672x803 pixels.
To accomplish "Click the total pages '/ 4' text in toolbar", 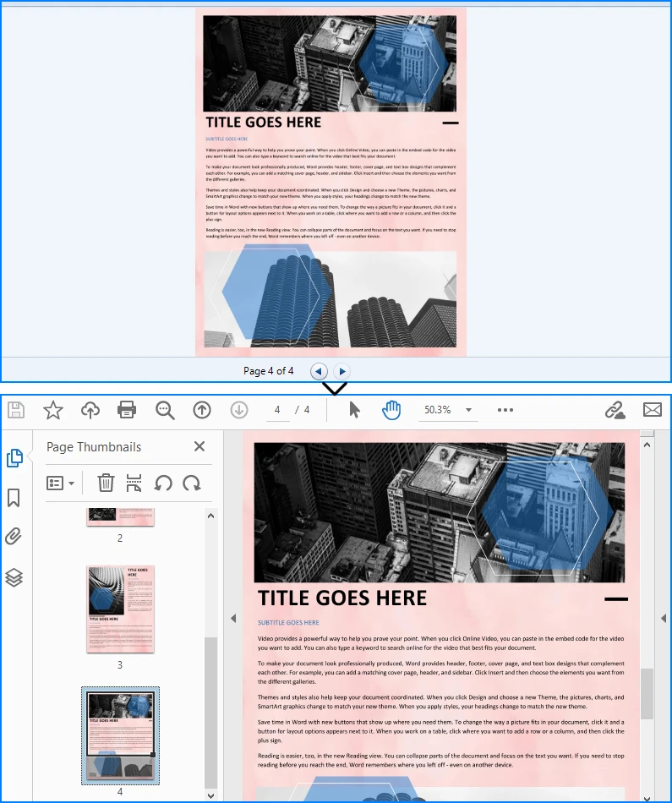I will [x=303, y=410].
